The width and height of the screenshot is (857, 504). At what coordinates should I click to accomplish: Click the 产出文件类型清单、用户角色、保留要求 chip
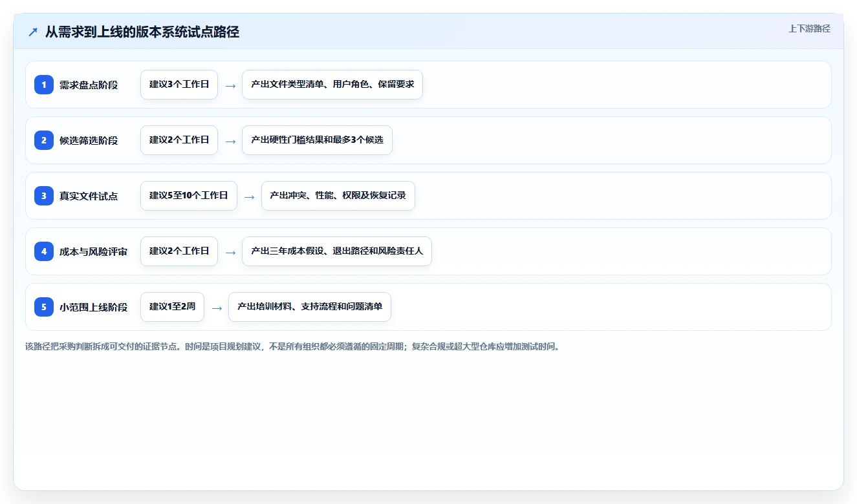pyautogui.click(x=332, y=85)
